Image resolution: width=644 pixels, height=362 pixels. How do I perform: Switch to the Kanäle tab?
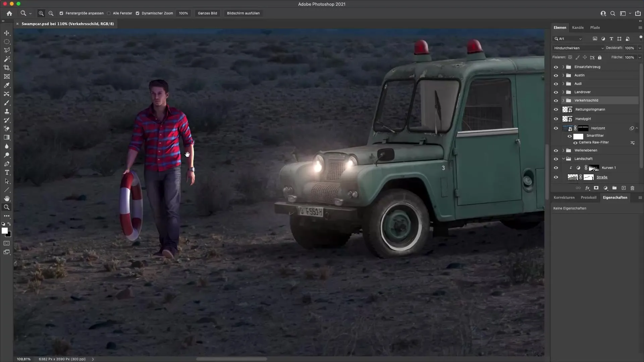[x=578, y=27]
